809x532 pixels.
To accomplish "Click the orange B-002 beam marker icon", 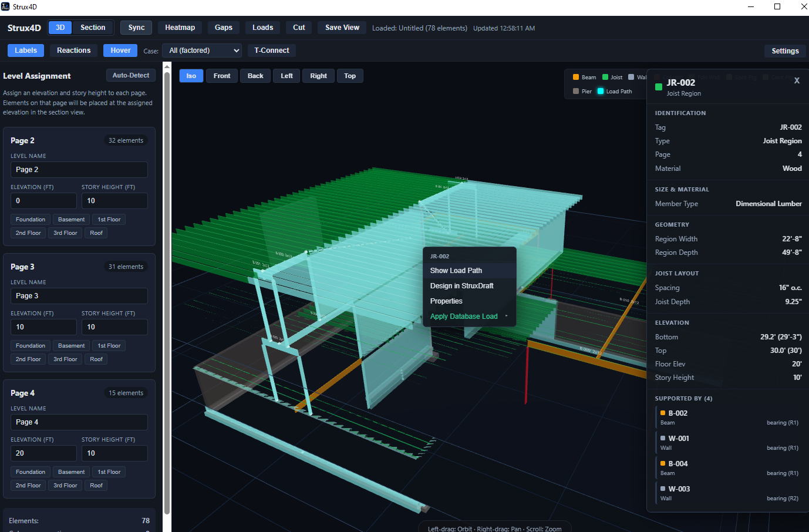I will pyautogui.click(x=663, y=413).
